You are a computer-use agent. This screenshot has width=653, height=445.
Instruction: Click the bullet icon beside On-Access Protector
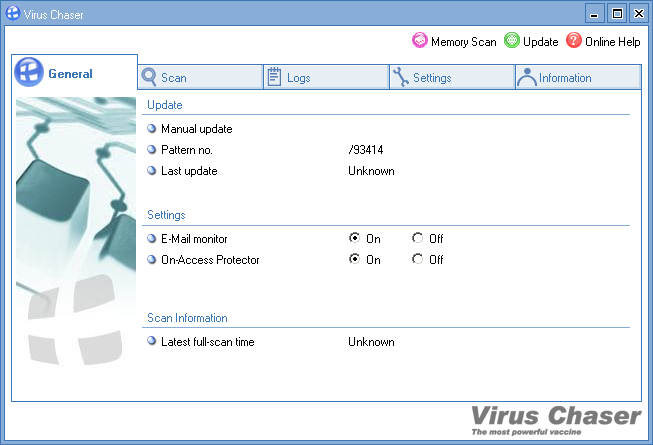click(152, 259)
